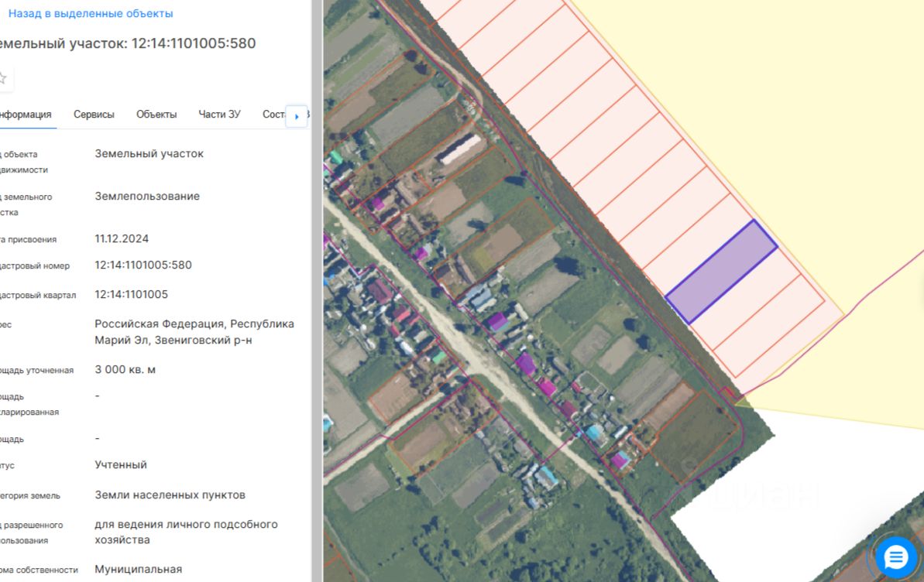Switch to the Информация tab
This screenshot has height=582, width=924.
(x=26, y=115)
